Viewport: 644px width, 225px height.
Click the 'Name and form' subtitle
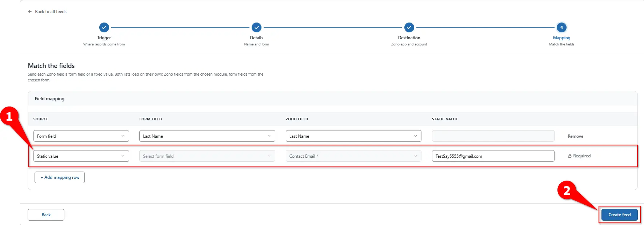tap(257, 44)
